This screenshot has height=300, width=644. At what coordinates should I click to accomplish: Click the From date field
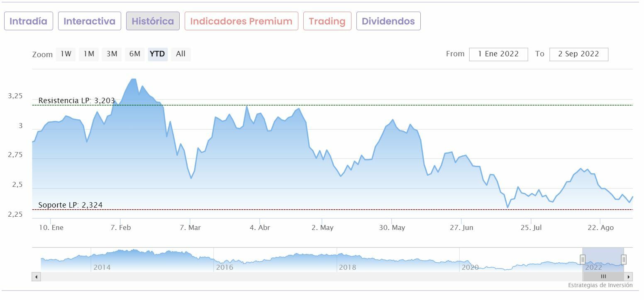coord(498,54)
